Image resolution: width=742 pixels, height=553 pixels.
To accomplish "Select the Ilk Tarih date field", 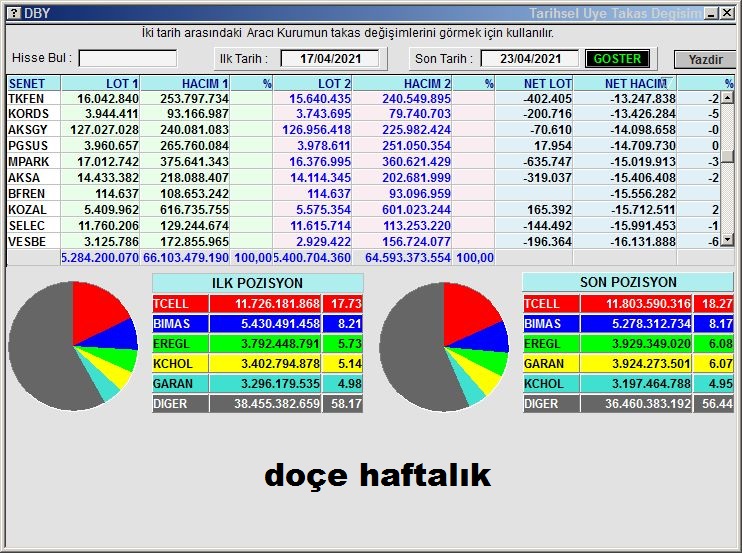I will 330,59.
